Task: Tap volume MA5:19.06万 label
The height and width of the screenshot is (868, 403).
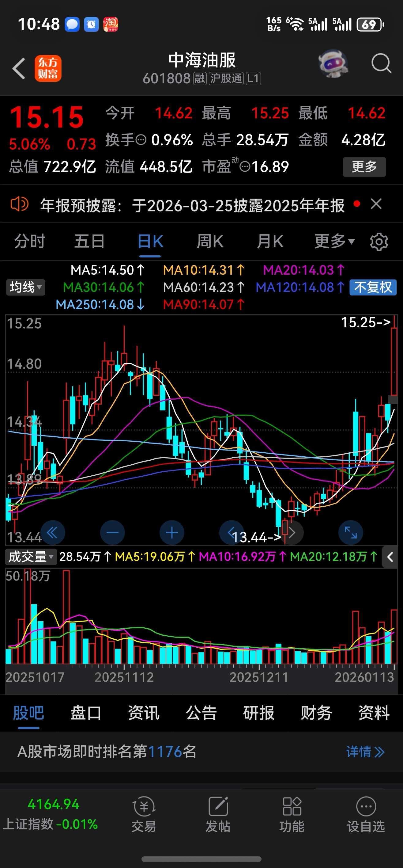Action: pos(156,557)
